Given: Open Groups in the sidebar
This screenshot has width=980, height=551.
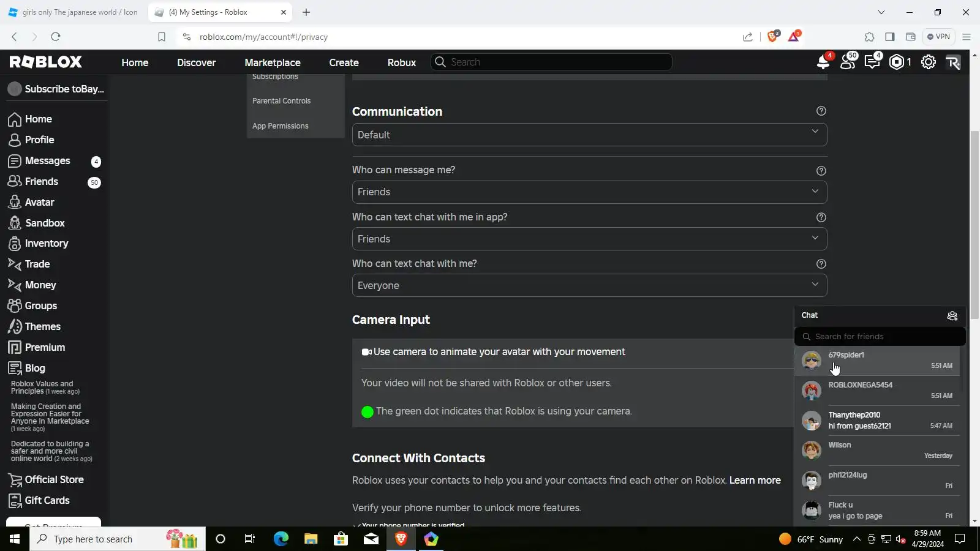Looking at the screenshot, I should pos(41,305).
